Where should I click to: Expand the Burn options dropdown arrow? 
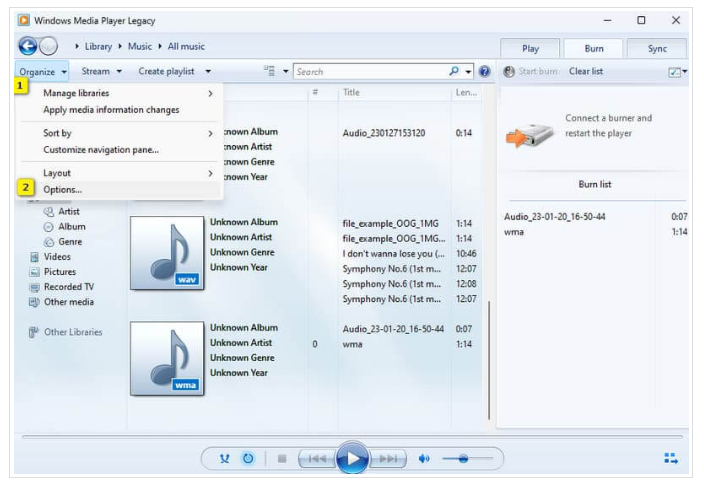(685, 71)
